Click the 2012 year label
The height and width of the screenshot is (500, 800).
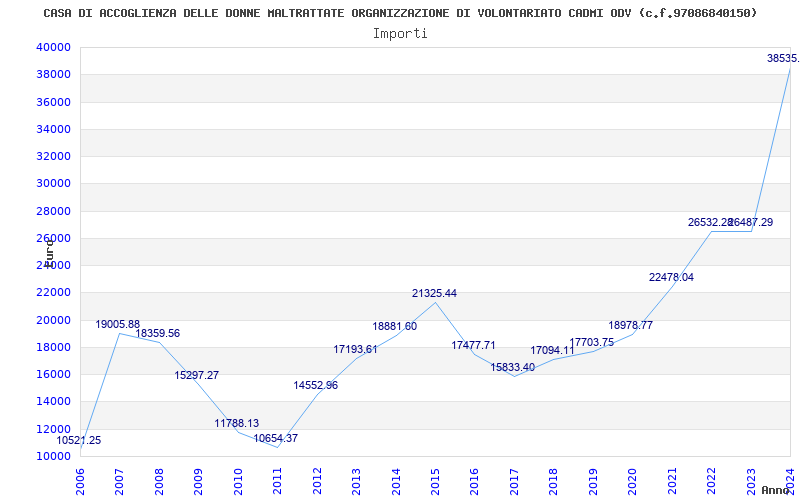pyautogui.click(x=317, y=482)
